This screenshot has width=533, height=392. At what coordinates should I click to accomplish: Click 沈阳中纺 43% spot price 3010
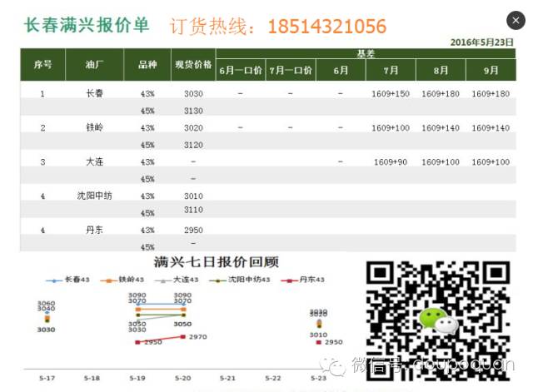(193, 196)
